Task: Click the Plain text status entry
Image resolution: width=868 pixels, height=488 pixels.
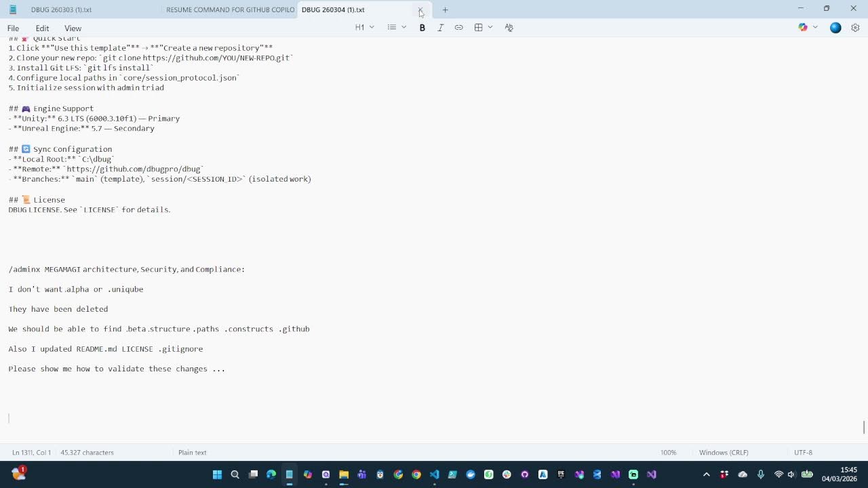Action: 192,453
